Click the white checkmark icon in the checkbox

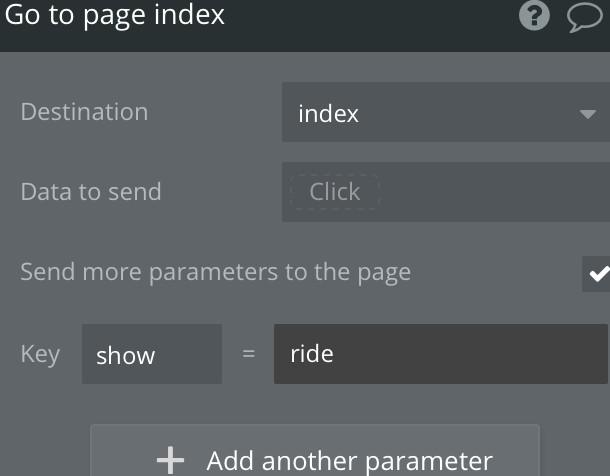click(599, 274)
